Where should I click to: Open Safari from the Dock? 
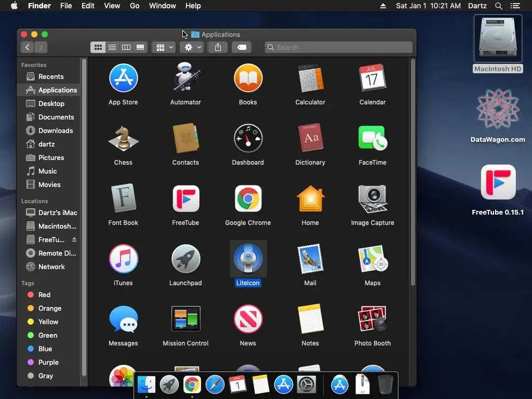point(215,385)
